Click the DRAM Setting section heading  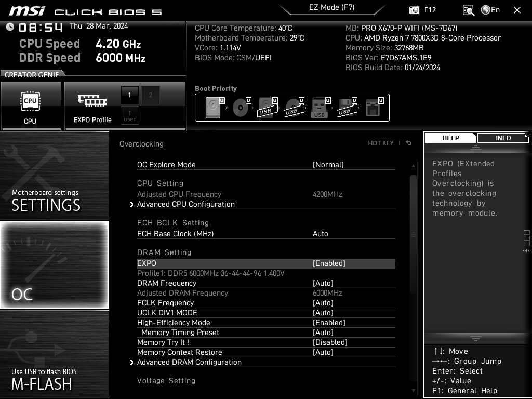[x=164, y=252]
